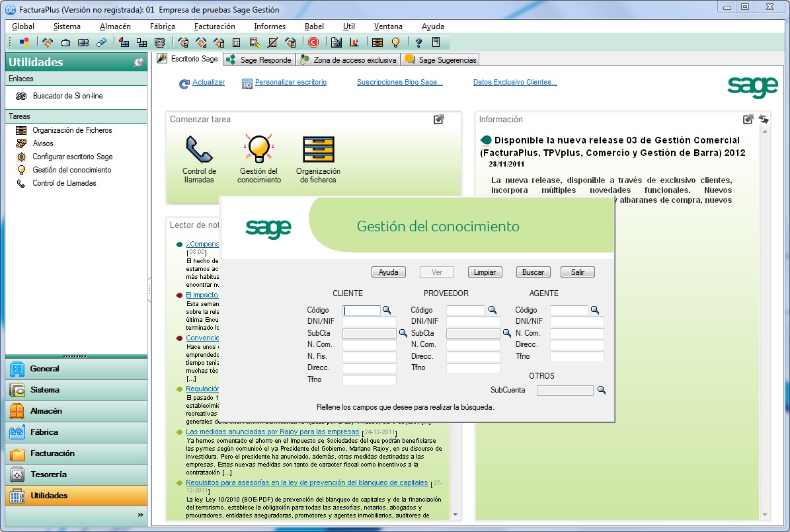The image size is (790, 532).
Task: Open the Fábrica sidebar section
Action: pyautogui.click(x=77, y=432)
